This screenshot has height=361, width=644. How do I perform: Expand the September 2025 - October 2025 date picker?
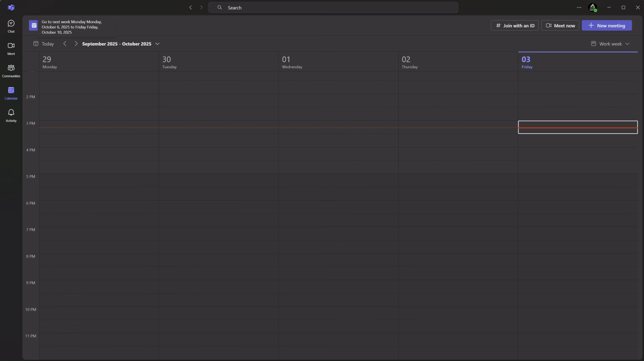121,44
